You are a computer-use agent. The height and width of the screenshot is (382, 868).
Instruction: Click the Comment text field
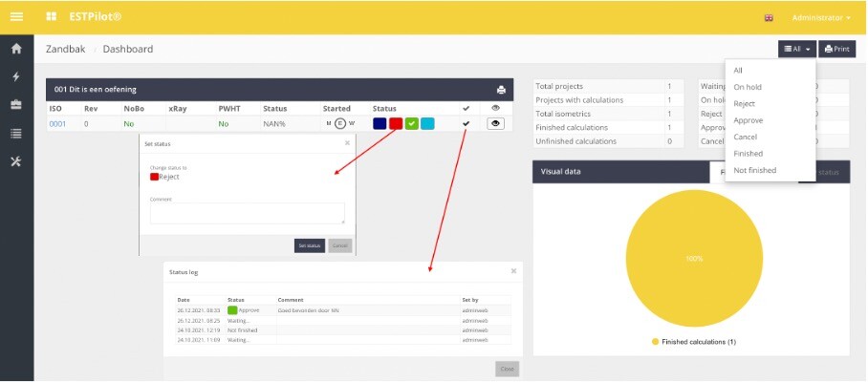tap(247, 213)
